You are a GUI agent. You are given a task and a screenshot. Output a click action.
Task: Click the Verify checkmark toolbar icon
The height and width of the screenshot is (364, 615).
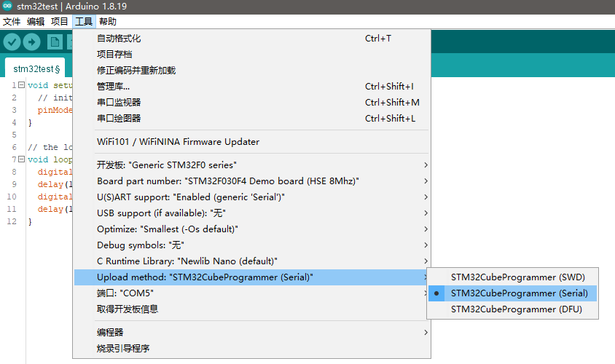(12, 42)
